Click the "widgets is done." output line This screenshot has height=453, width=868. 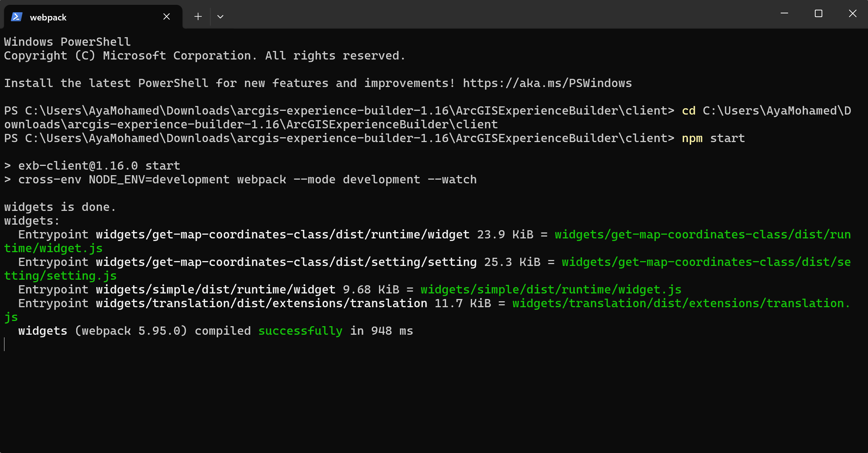[x=60, y=207]
